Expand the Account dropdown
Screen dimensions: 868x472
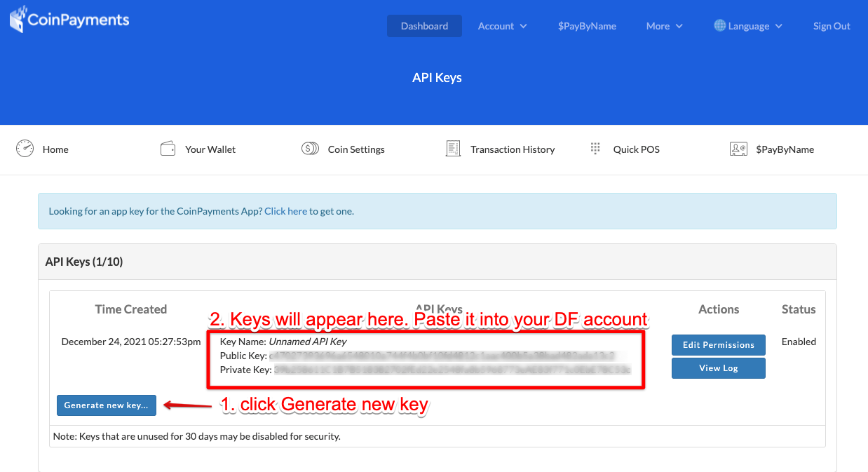tap(502, 26)
